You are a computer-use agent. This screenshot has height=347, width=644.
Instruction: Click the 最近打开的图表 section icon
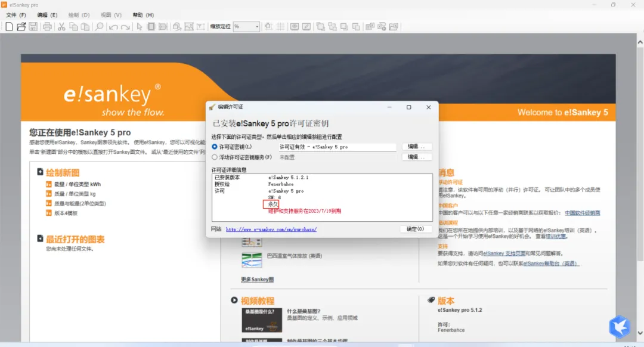[41, 238]
